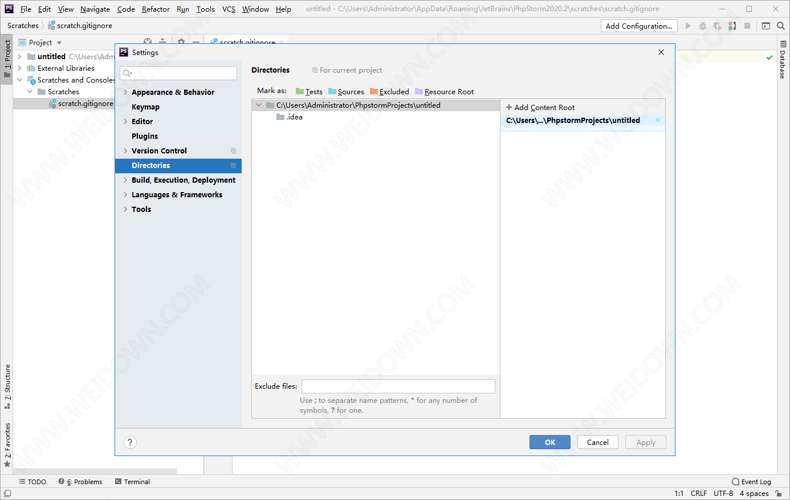The height and width of the screenshot is (500, 790).
Task: Select the .idea folder in tree
Action: [x=290, y=117]
